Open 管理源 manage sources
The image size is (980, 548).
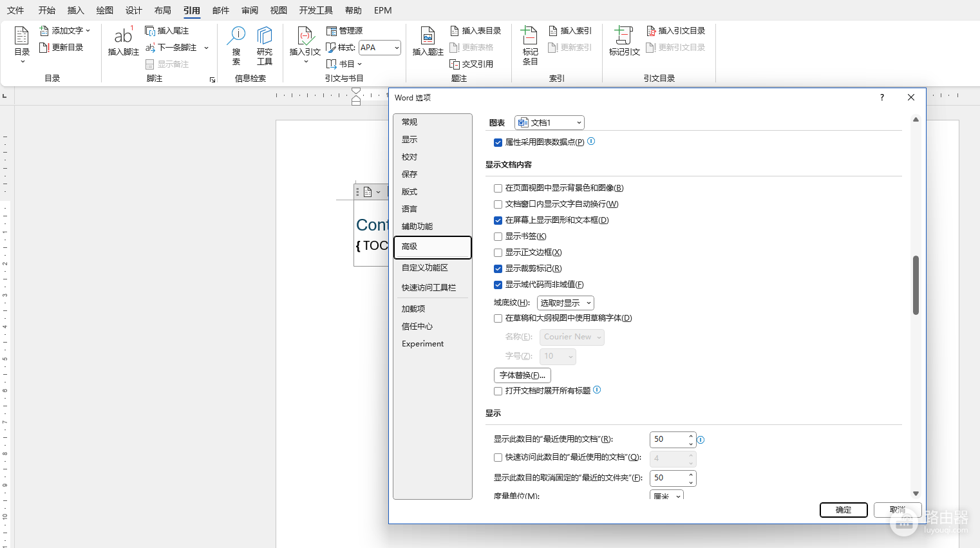(x=344, y=31)
